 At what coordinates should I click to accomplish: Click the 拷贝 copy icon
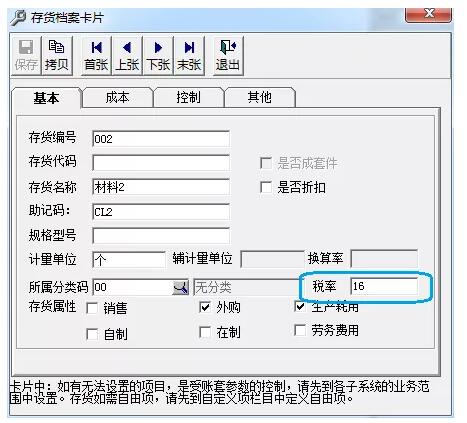point(56,56)
